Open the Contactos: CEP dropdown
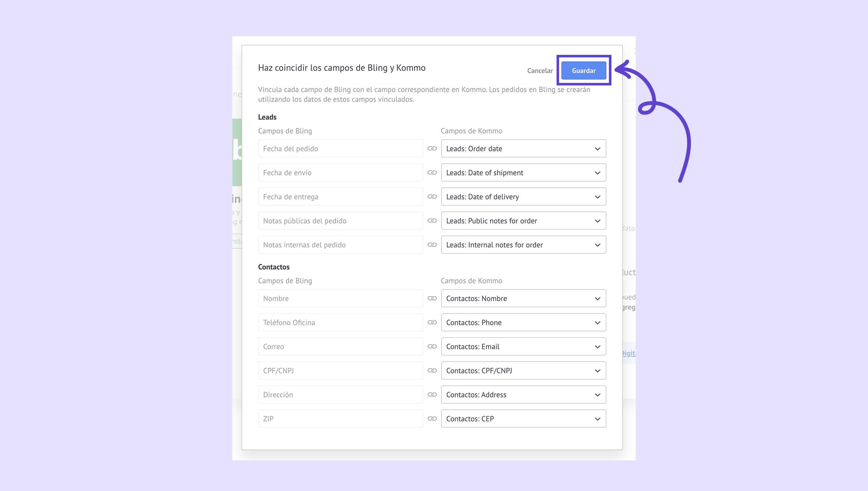Image resolution: width=868 pixels, height=491 pixels. [523, 419]
